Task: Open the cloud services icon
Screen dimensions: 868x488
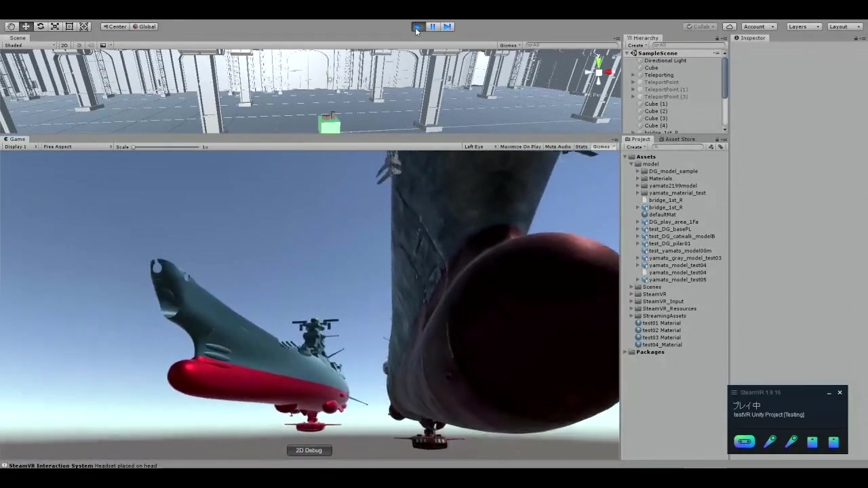Action: click(730, 26)
